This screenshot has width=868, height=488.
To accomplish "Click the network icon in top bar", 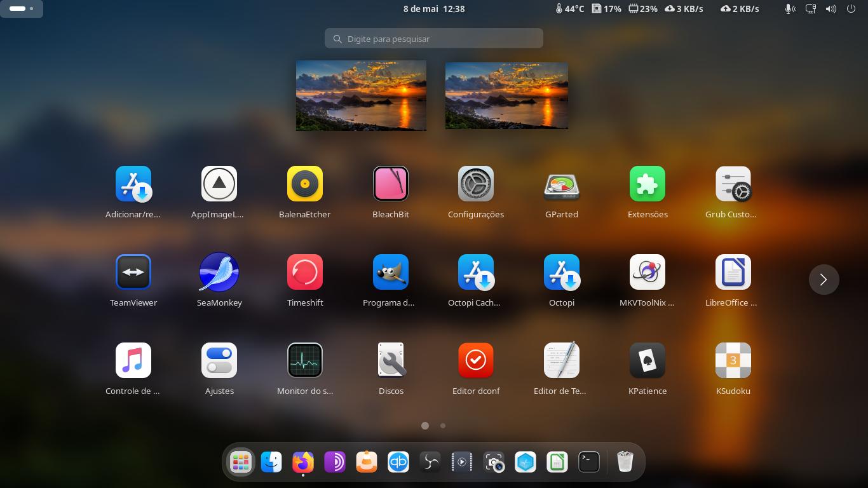I will (811, 9).
